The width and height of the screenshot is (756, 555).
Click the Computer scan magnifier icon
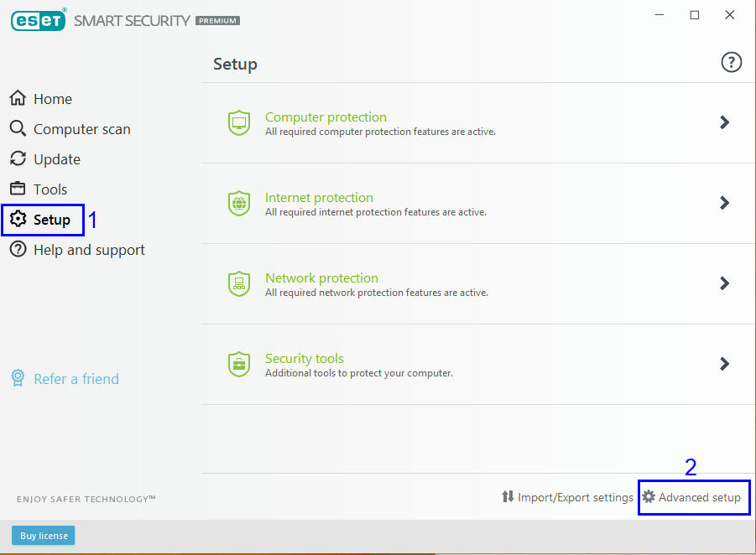click(x=18, y=128)
